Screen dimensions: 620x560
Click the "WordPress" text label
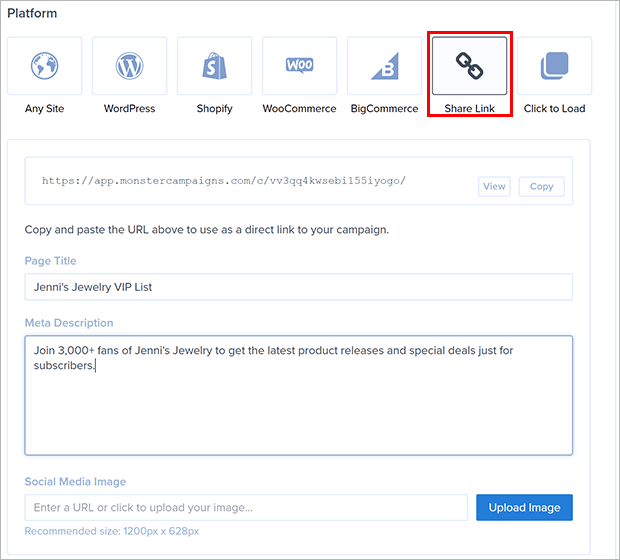click(x=129, y=108)
